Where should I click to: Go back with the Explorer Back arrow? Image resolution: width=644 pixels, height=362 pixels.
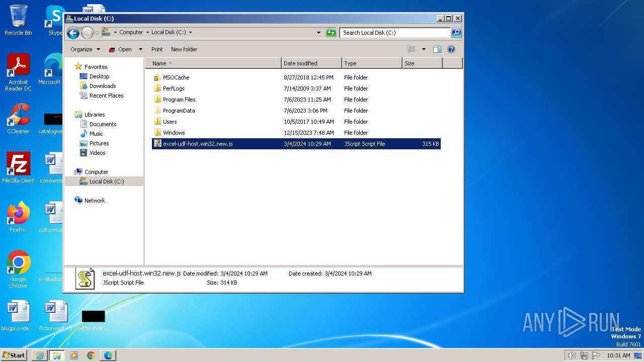click(73, 33)
